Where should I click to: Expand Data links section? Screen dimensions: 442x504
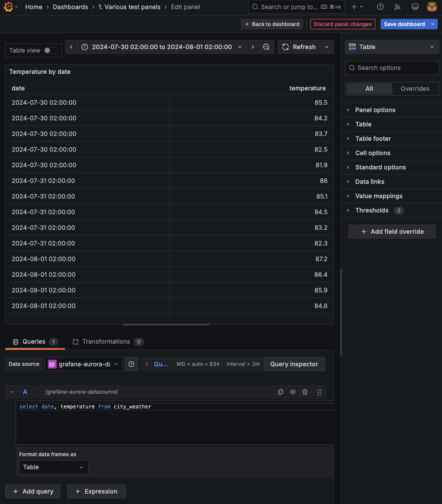[x=392, y=182]
